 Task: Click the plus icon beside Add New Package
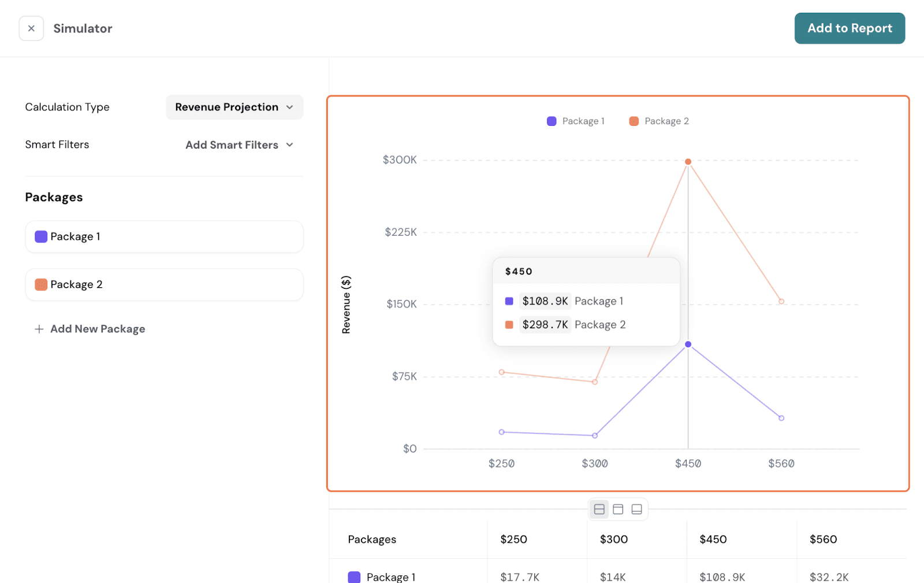click(x=39, y=329)
